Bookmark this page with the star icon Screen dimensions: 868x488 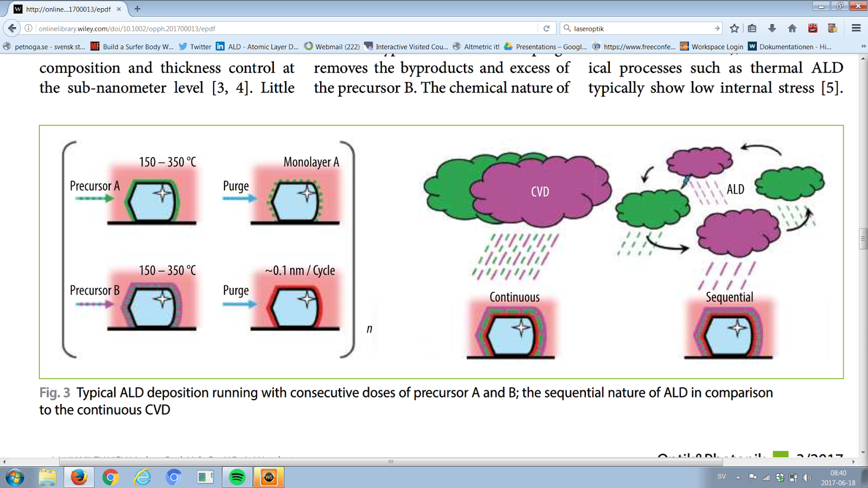click(733, 30)
